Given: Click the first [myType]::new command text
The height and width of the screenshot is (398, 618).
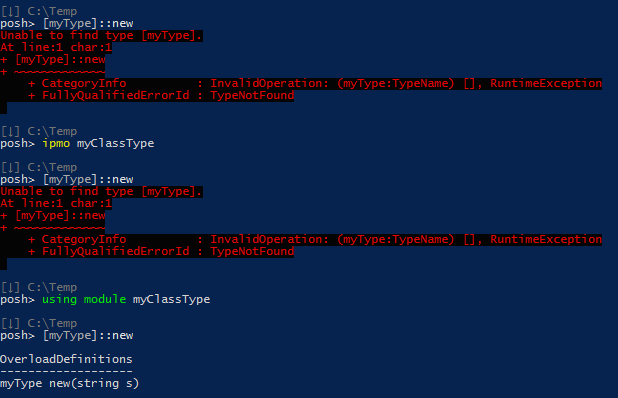Looking at the screenshot, I should click(x=88, y=24).
